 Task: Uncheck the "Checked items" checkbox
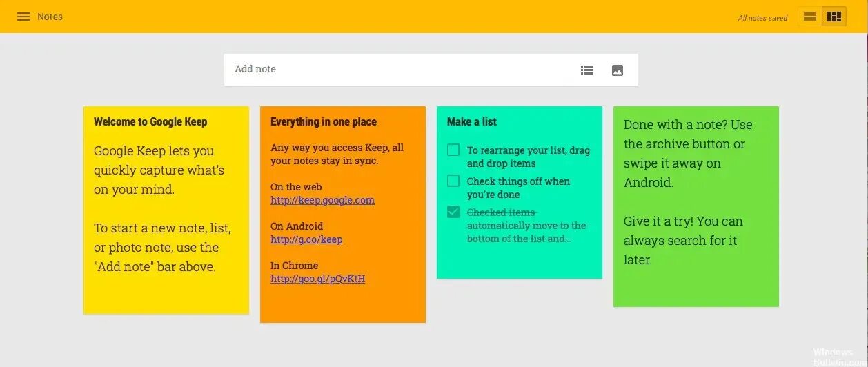coord(453,212)
